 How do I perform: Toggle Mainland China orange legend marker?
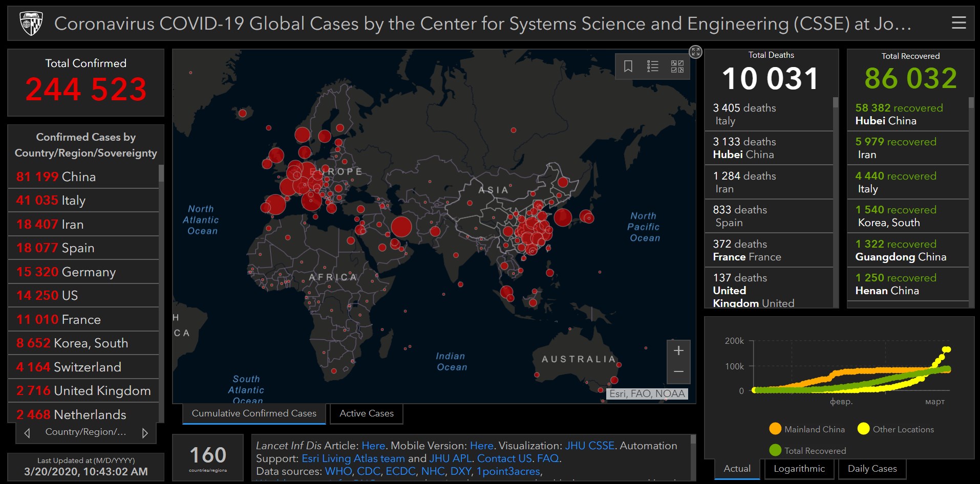[775, 429]
